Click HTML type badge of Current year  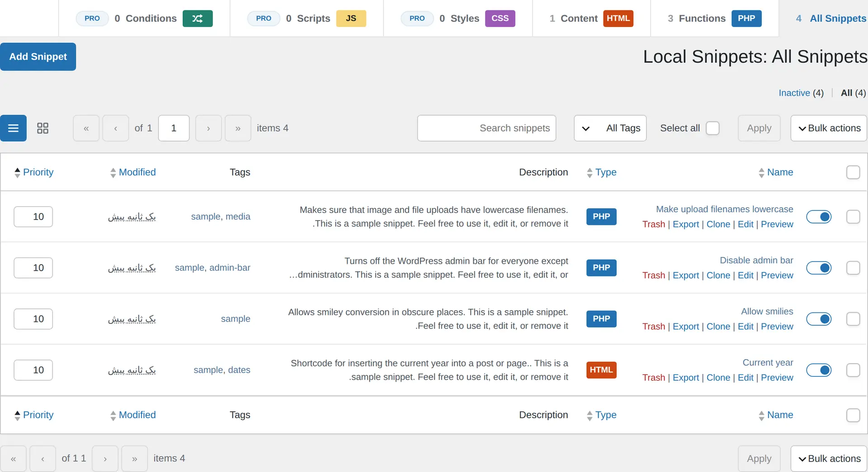pyautogui.click(x=601, y=370)
